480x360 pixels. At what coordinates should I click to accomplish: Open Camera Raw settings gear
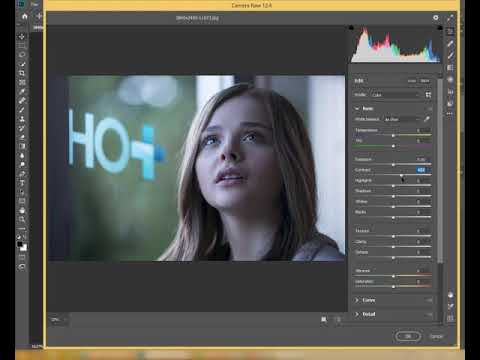coord(436,17)
